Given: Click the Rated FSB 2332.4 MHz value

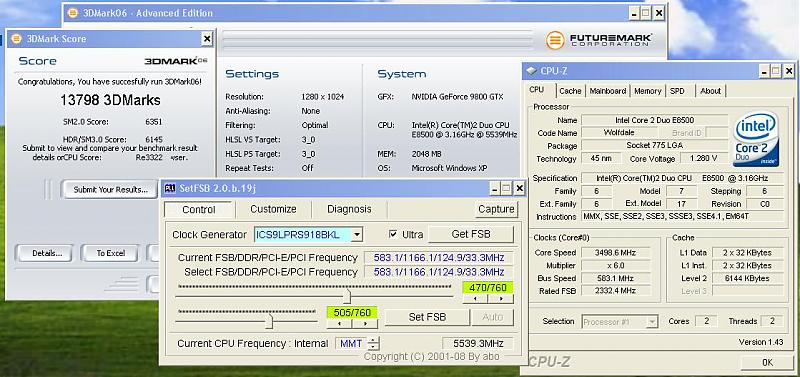Looking at the screenshot, I should click(x=616, y=291).
